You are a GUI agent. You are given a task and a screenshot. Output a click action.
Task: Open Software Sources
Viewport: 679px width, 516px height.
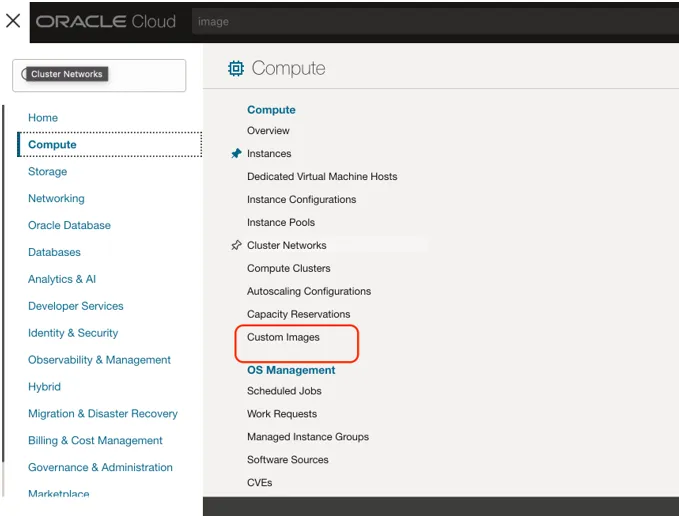pyautogui.click(x=288, y=459)
